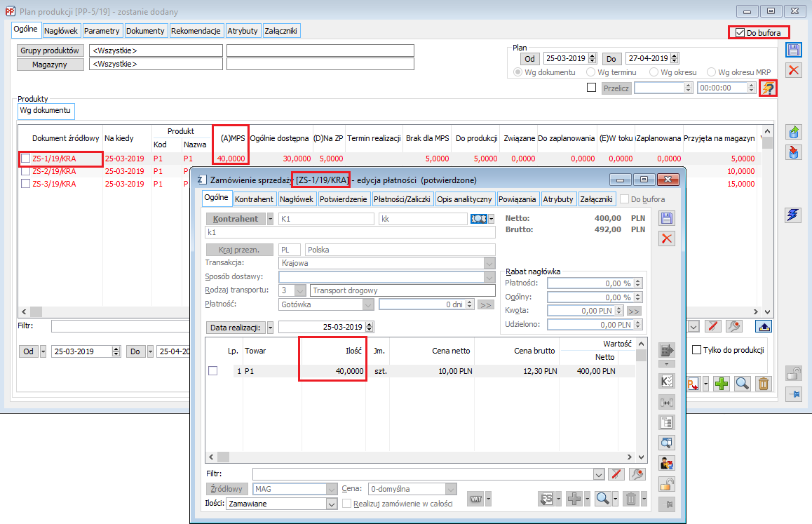Click lightning recalculate icon next to Przelicz time
The image size is (812, 524).
point(768,88)
